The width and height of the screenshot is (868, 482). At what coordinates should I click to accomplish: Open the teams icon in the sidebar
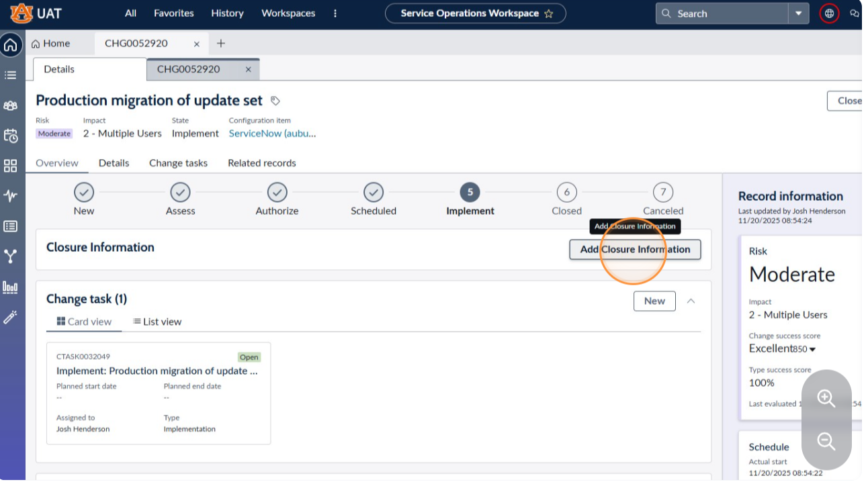[11, 105]
